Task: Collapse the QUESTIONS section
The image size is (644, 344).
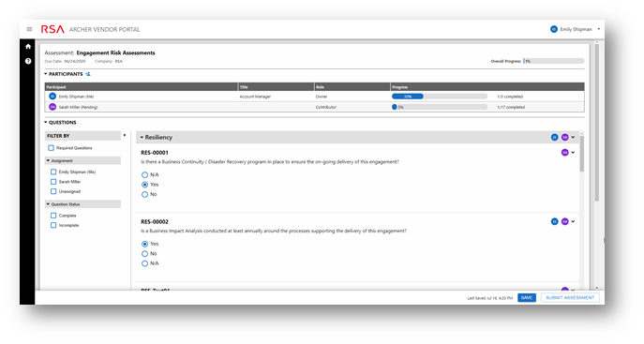Action: (x=46, y=123)
